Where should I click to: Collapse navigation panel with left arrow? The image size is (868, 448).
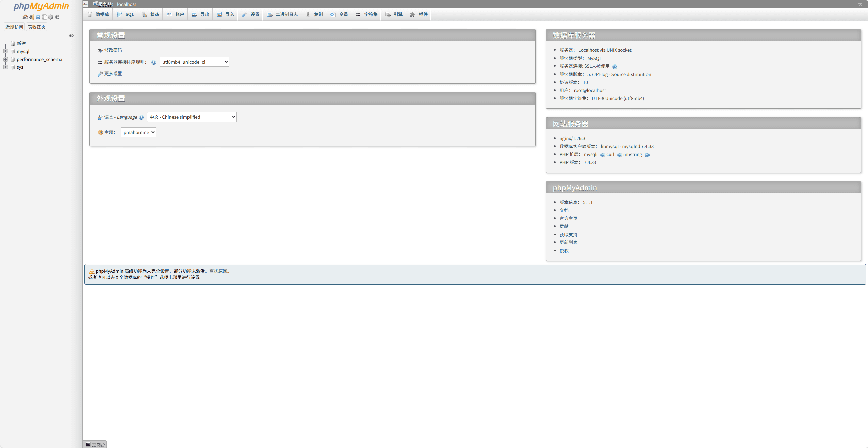pyautogui.click(x=86, y=4)
